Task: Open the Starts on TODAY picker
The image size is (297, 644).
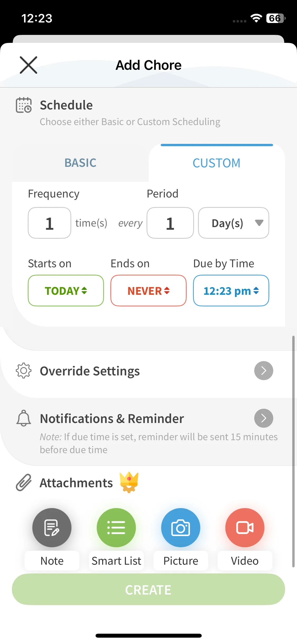Action: (66, 291)
